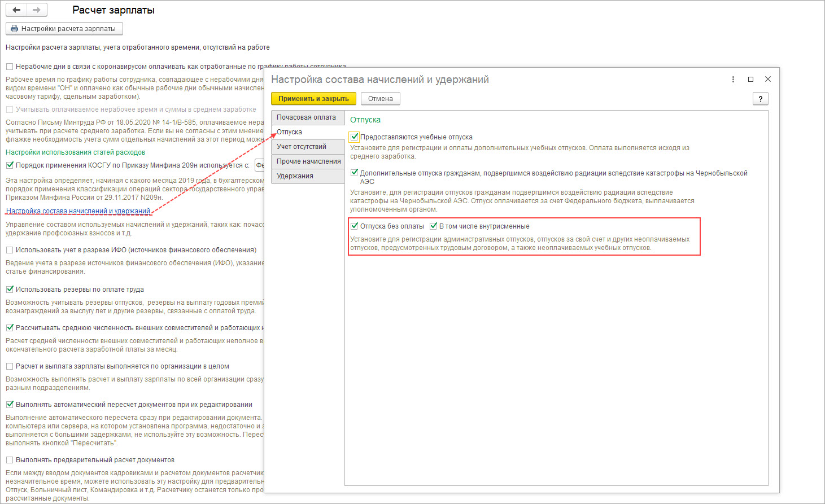Click dialog title Настройка состава начислений и удержаний

380,80
